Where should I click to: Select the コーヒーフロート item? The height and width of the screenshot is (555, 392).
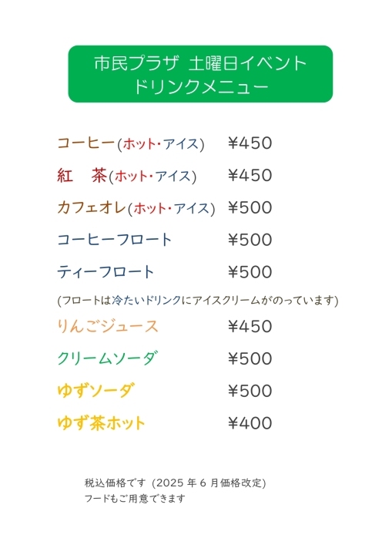tap(115, 240)
